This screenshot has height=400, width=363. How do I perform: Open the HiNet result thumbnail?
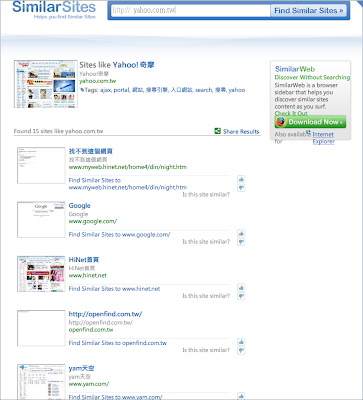click(41, 274)
